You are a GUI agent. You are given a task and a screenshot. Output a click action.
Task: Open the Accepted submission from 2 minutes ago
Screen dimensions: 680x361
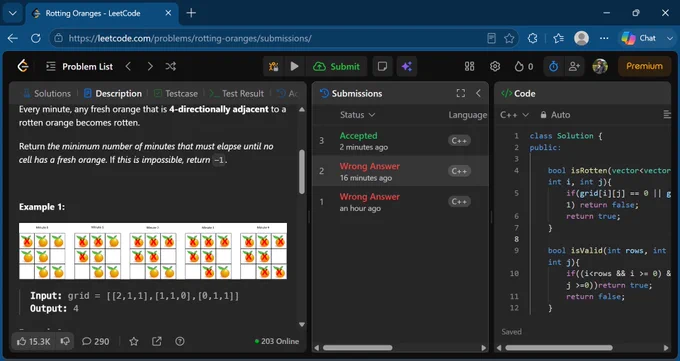400,141
